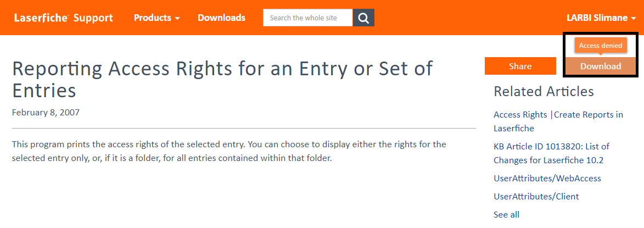Focus the 'Search the whole site' field

coord(307,18)
